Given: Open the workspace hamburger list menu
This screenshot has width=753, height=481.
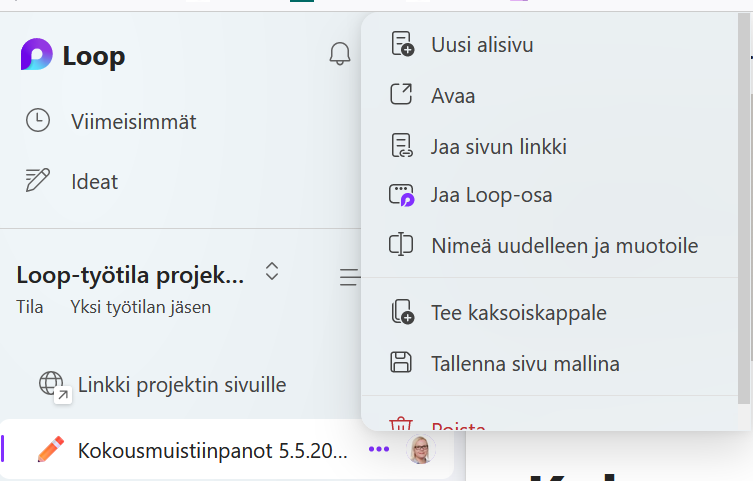Looking at the screenshot, I should click(x=349, y=277).
